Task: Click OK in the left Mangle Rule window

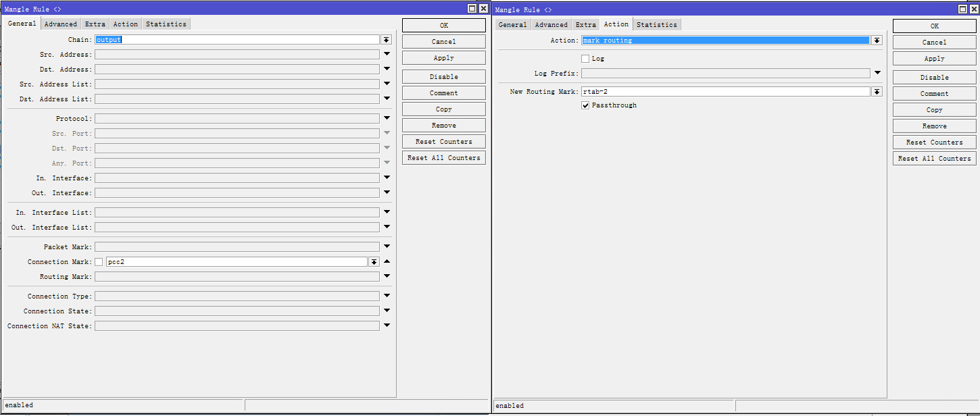Action: pyautogui.click(x=443, y=26)
